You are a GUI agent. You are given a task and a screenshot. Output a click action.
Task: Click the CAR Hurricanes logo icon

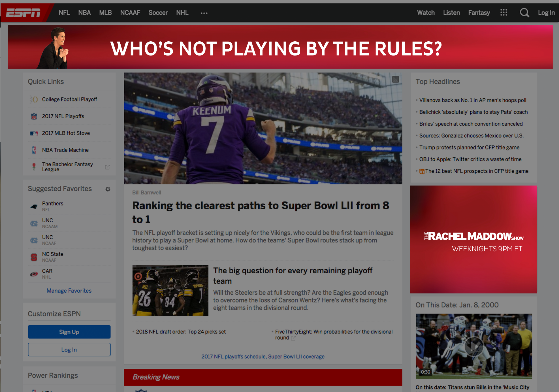point(34,274)
